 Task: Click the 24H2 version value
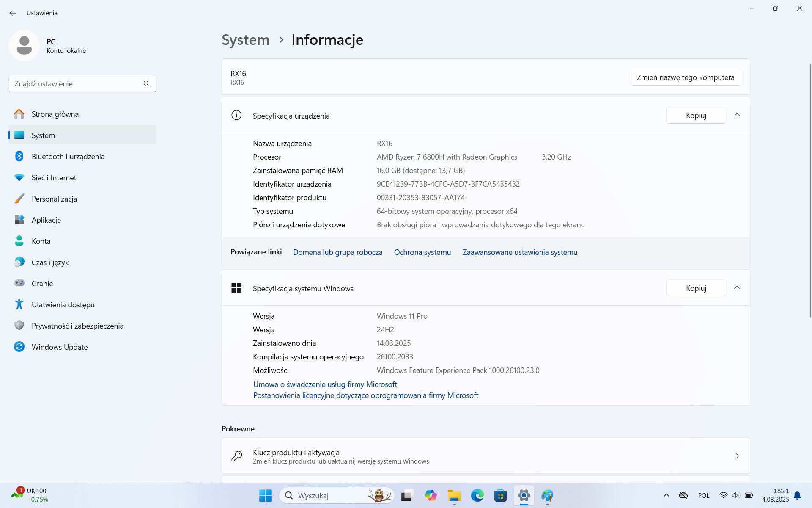click(385, 329)
